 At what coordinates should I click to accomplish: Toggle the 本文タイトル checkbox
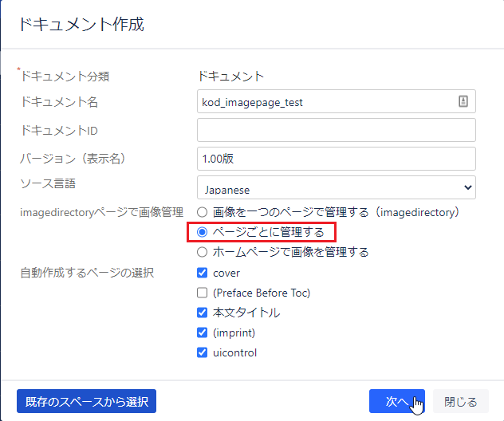coord(203,313)
